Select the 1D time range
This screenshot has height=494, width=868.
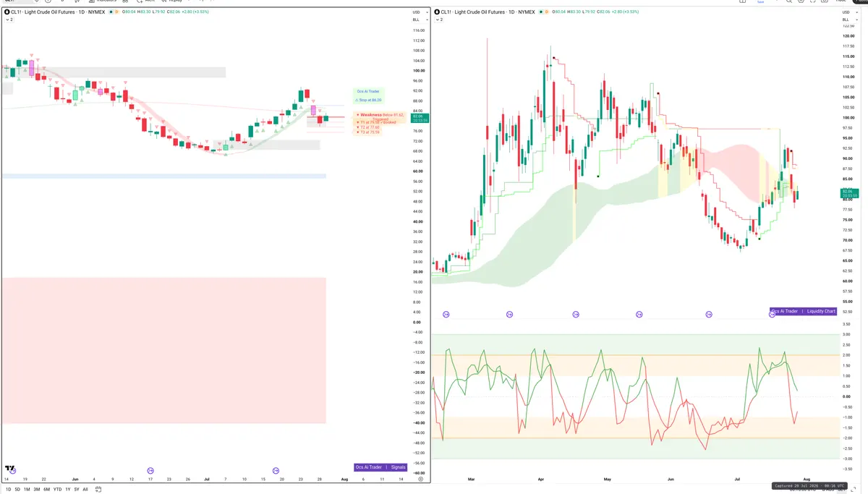click(x=7, y=489)
